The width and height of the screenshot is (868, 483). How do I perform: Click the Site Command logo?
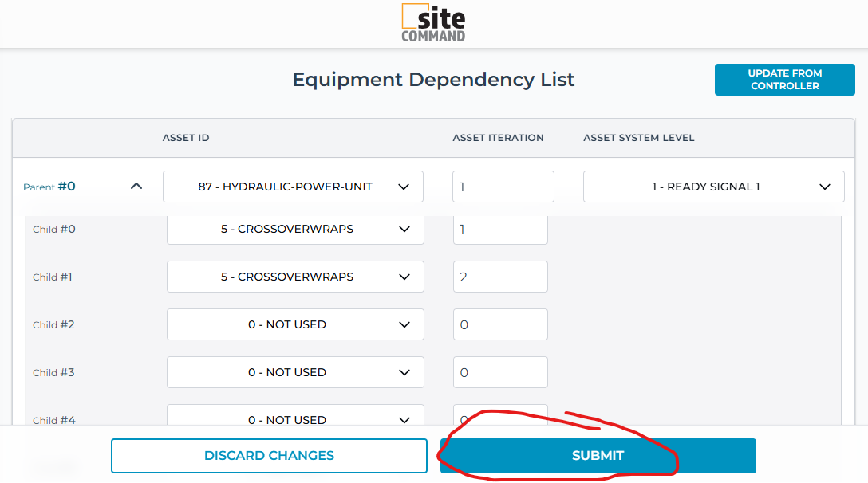pyautogui.click(x=433, y=22)
